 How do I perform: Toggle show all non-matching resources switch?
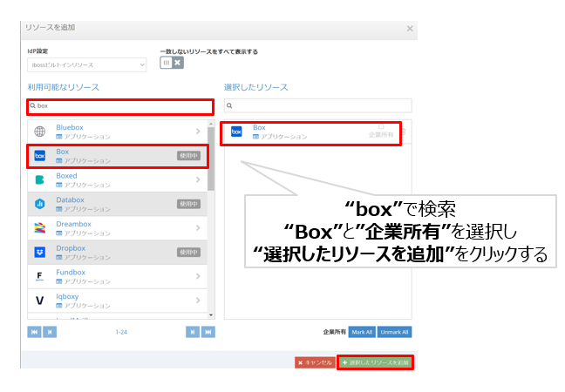[172, 63]
